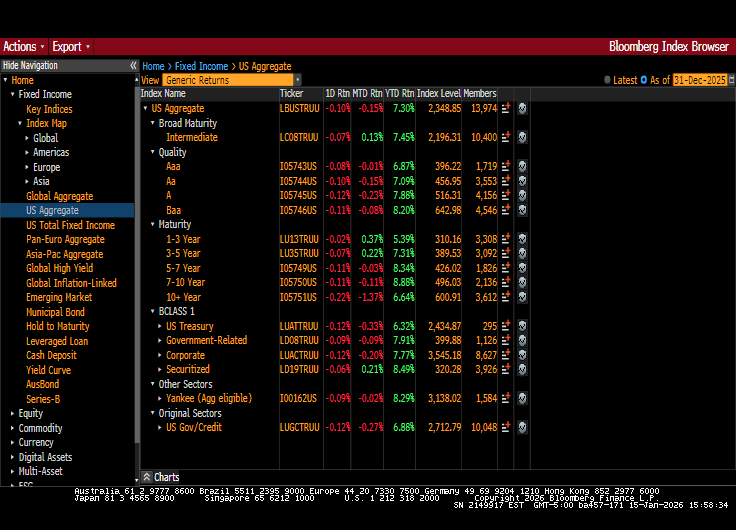This screenshot has width=736, height=530.
Task: Open Municipal Bond in the navigation
Action: point(55,312)
